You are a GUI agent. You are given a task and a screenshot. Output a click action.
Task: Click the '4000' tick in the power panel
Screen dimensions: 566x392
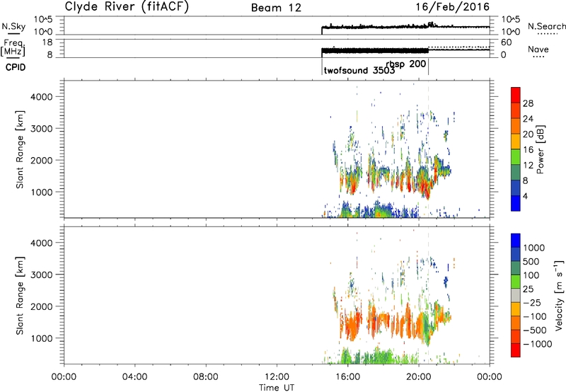tap(42, 97)
